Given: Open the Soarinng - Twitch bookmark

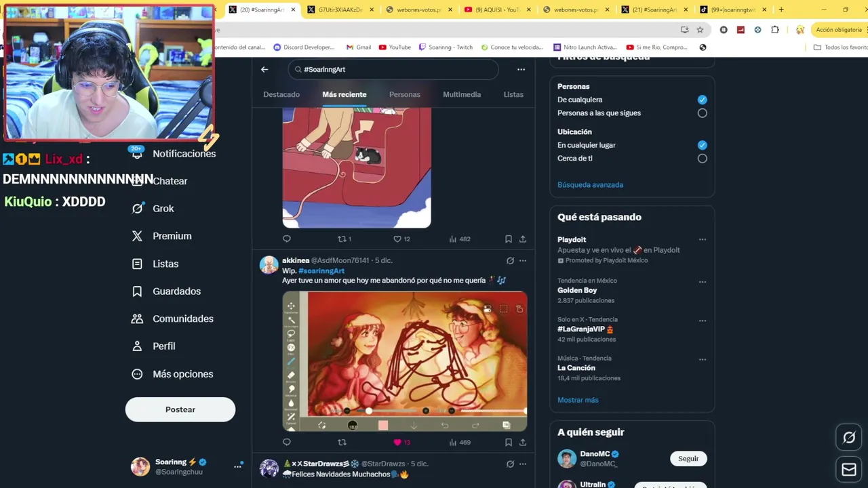Looking at the screenshot, I should coord(446,47).
